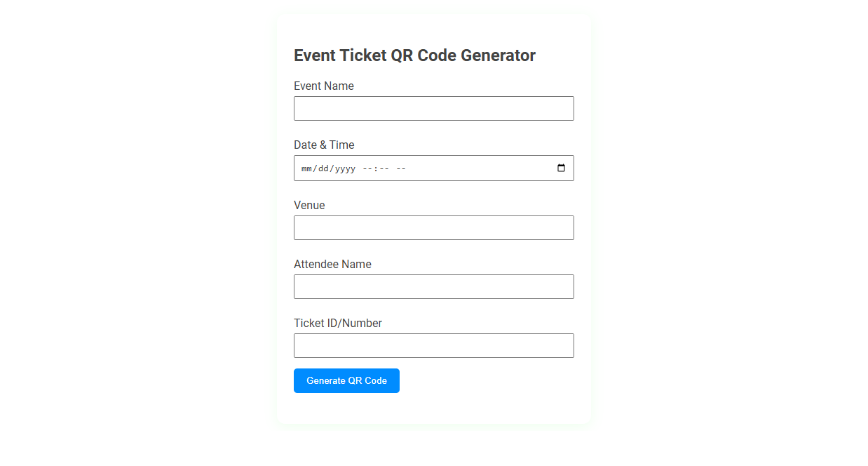Select the hour field in Date & Time
The image size is (868, 466).
click(x=368, y=168)
